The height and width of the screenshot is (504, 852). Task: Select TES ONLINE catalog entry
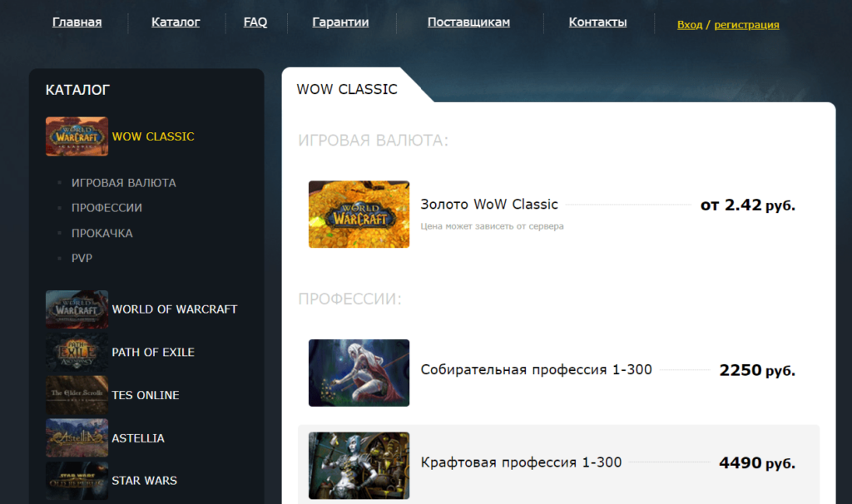pyautogui.click(x=145, y=395)
